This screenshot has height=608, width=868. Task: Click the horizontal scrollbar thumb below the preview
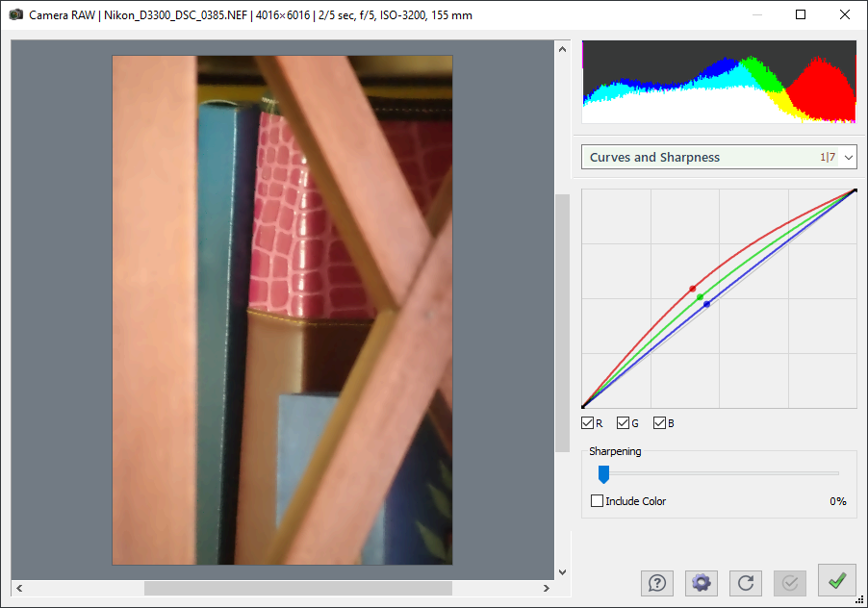coord(297,588)
